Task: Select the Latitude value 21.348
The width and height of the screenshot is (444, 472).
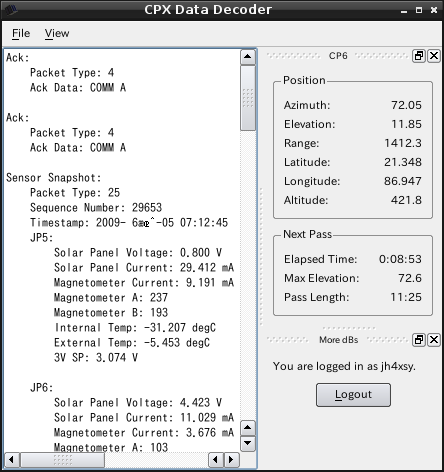Action: [403, 162]
